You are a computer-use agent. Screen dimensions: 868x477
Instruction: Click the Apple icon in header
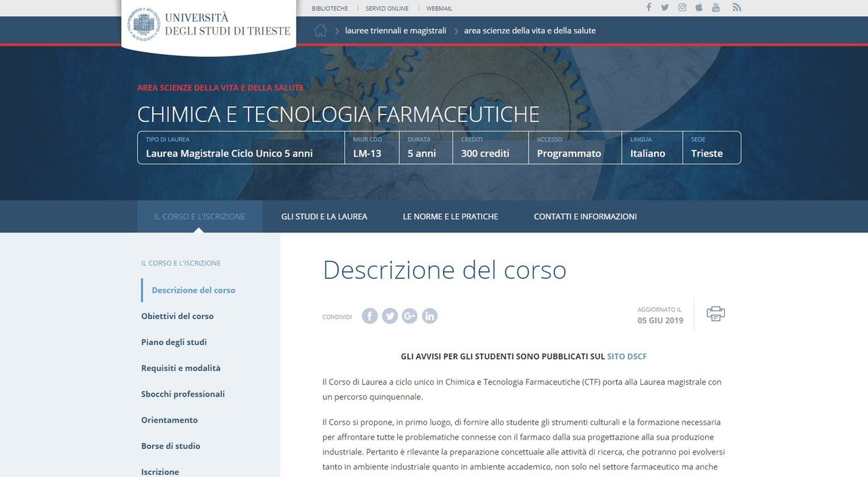(699, 7)
